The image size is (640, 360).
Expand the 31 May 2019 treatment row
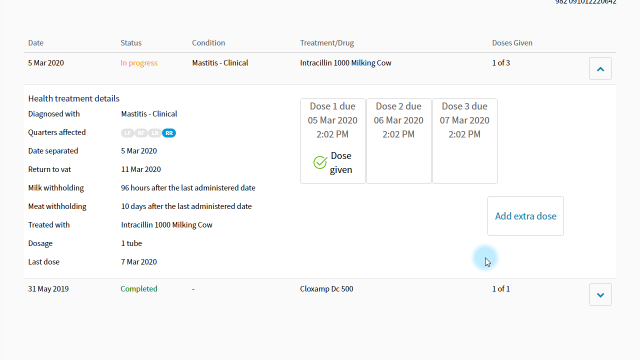pyautogui.click(x=600, y=295)
